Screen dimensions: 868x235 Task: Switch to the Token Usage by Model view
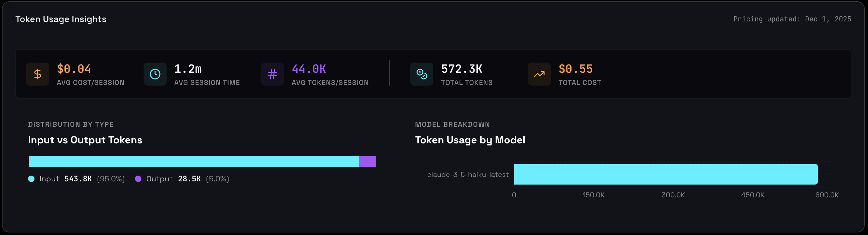470,140
